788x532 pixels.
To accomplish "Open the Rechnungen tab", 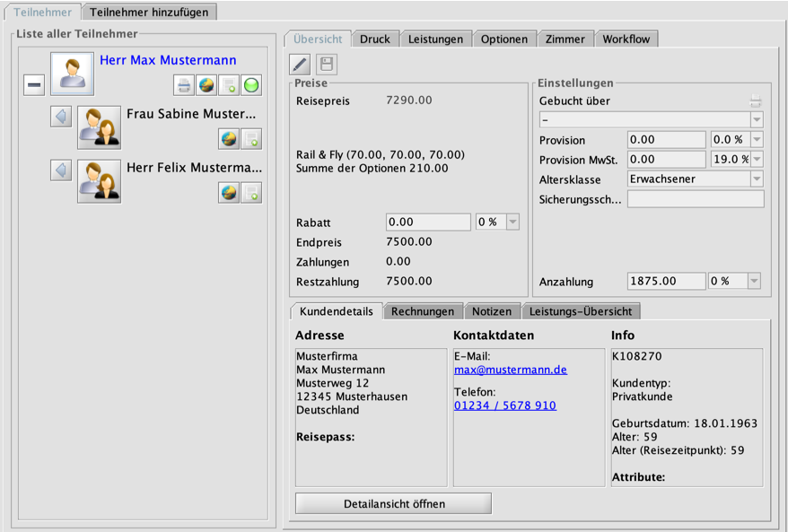I will click(424, 311).
